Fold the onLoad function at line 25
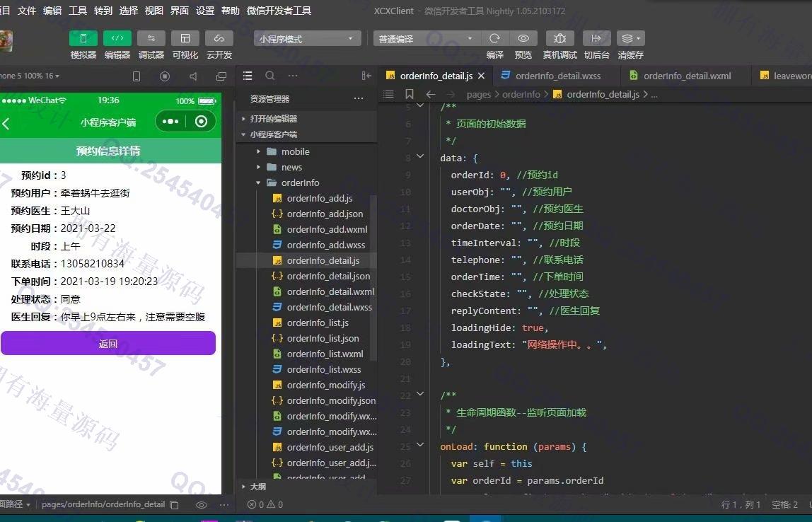 (x=420, y=444)
